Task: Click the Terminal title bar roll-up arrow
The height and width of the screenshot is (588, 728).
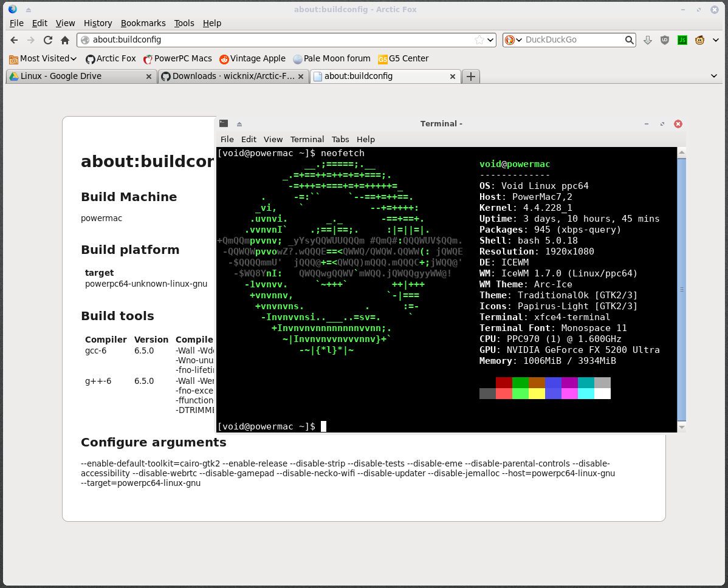Action: click(239, 124)
